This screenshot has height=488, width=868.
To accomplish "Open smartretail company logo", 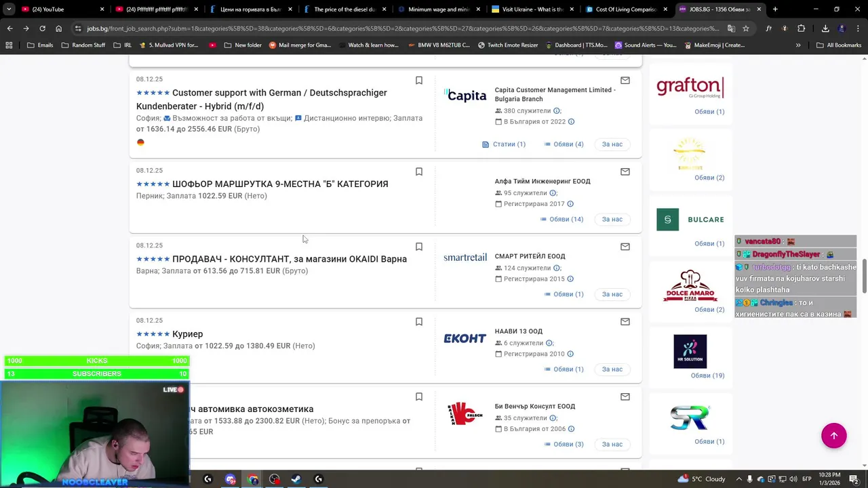I will 465,258.
